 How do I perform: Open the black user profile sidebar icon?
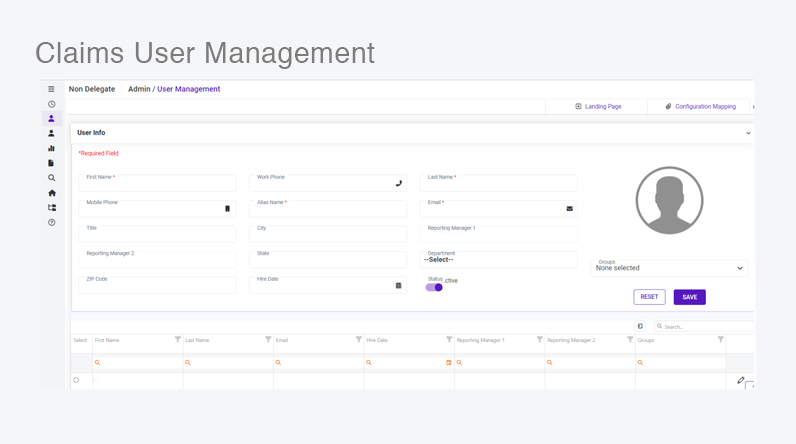[x=51, y=133]
